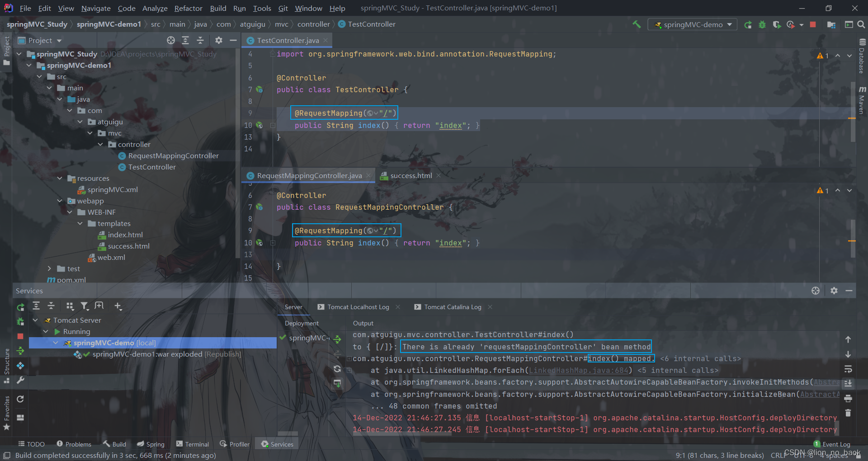Viewport: 868px width, 461px height.
Task: Edit Tomcat configuration via the wrench icon
Action: point(20,381)
